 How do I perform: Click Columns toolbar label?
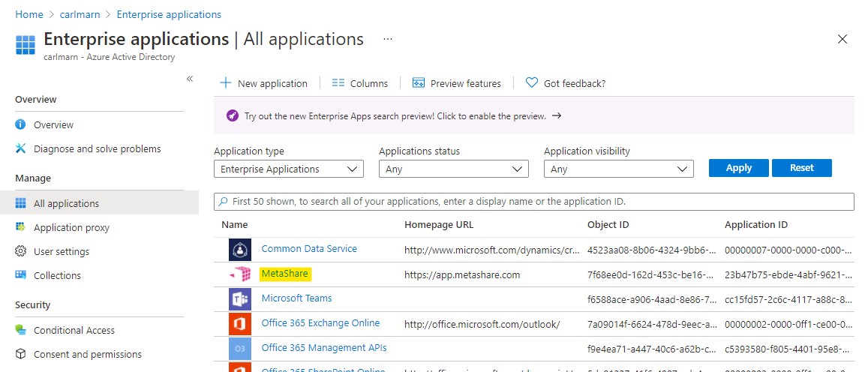(x=369, y=83)
